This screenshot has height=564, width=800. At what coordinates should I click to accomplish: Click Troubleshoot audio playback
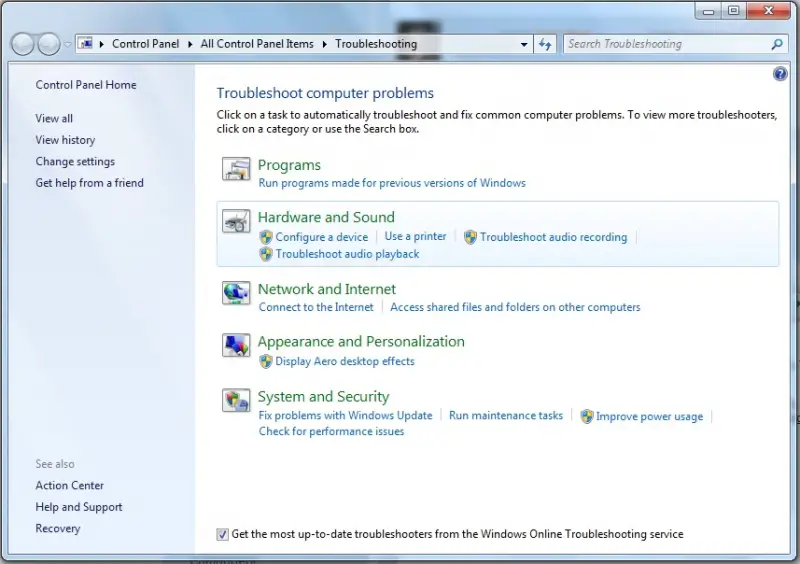347,254
